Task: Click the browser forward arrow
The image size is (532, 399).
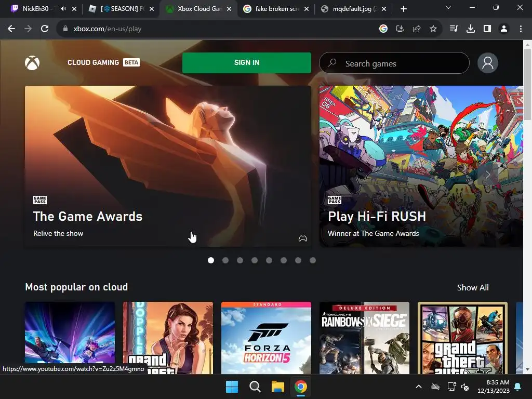Action: (x=28, y=29)
